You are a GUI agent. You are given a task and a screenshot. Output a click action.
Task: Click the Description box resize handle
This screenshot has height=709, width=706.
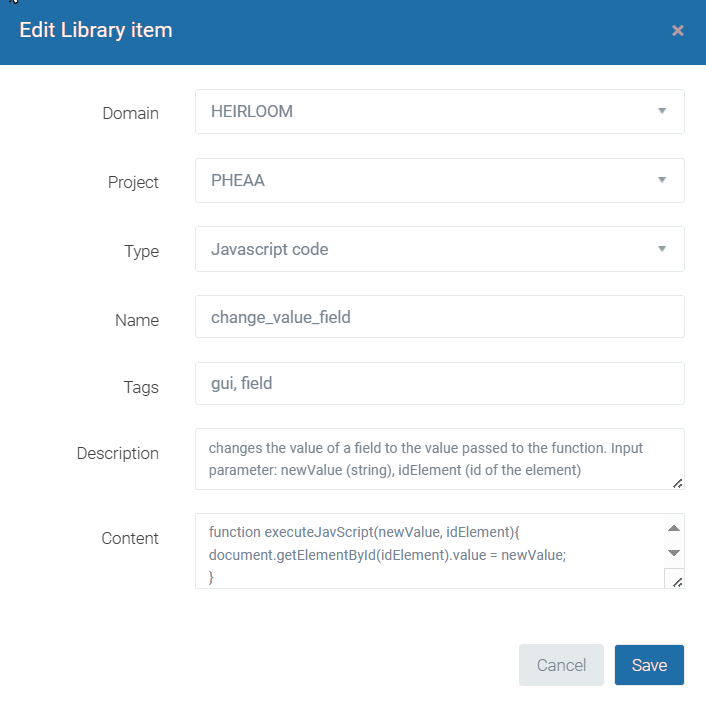[677, 483]
